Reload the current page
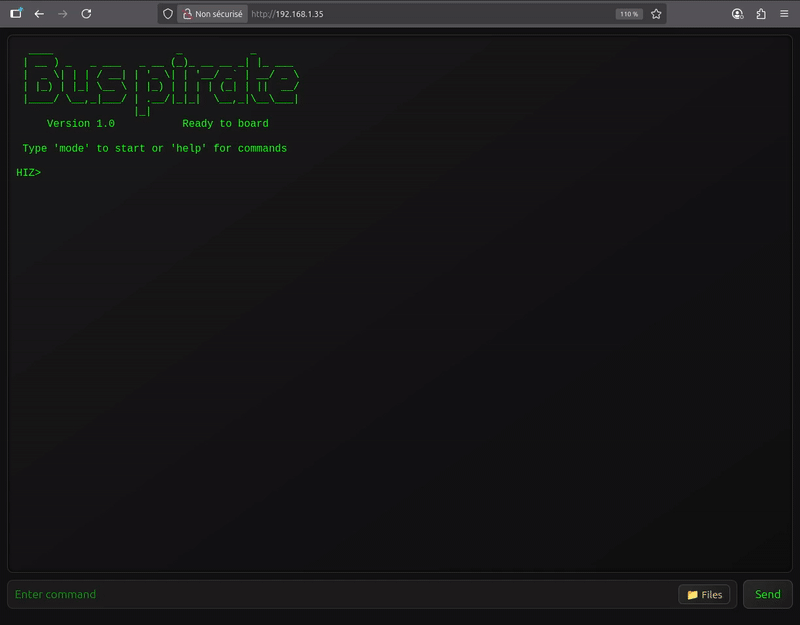This screenshot has height=625, width=800. (x=87, y=14)
